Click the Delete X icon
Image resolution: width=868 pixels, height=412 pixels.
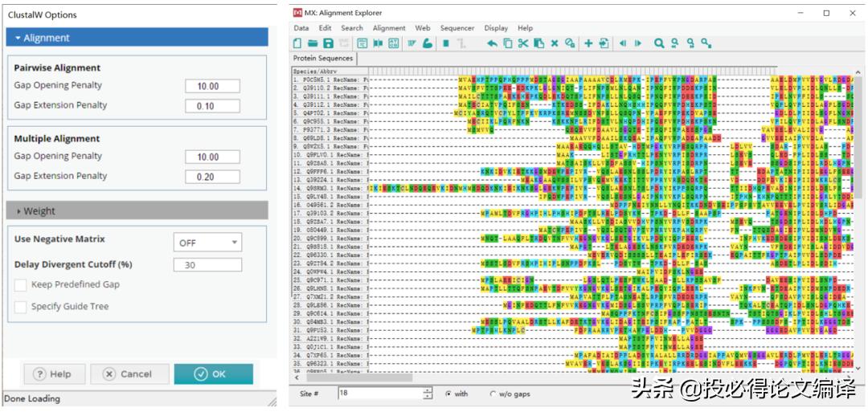click(x=554, y=43)
